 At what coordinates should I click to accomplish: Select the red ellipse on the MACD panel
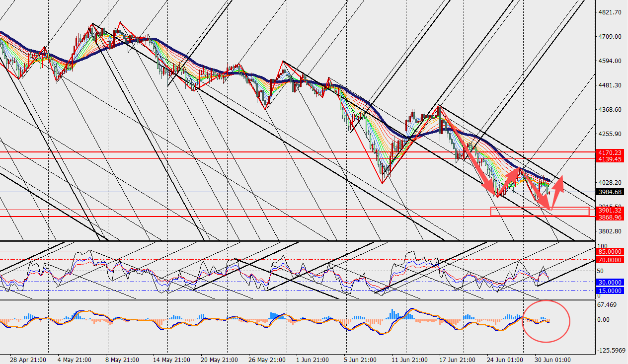coord(546,322)
